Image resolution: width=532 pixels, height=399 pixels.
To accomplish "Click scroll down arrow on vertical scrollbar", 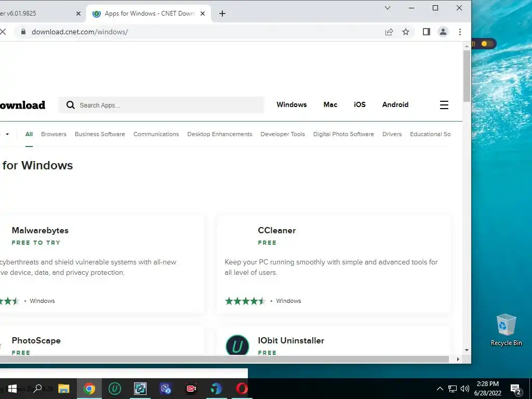I will pyautogui.click(x=467, y=350).
